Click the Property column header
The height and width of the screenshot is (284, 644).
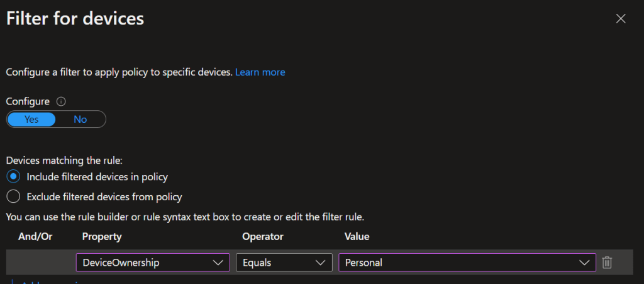pos(102,237)
